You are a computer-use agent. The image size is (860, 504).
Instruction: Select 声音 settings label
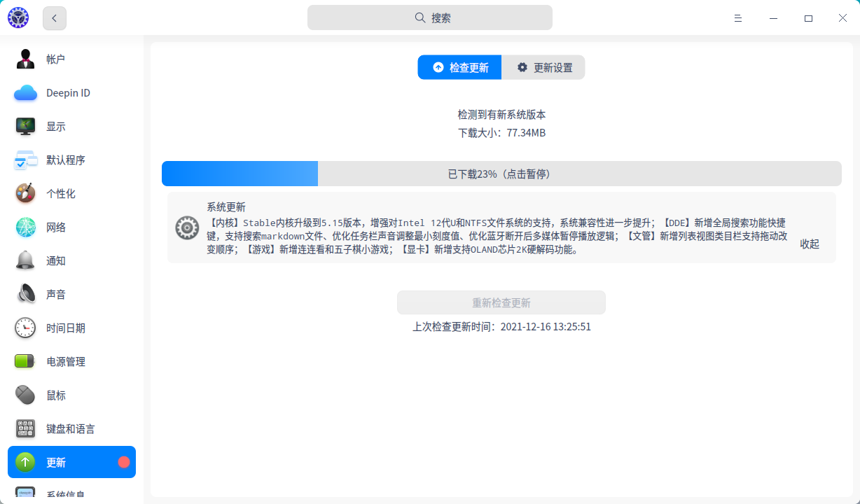pos(56,295)
